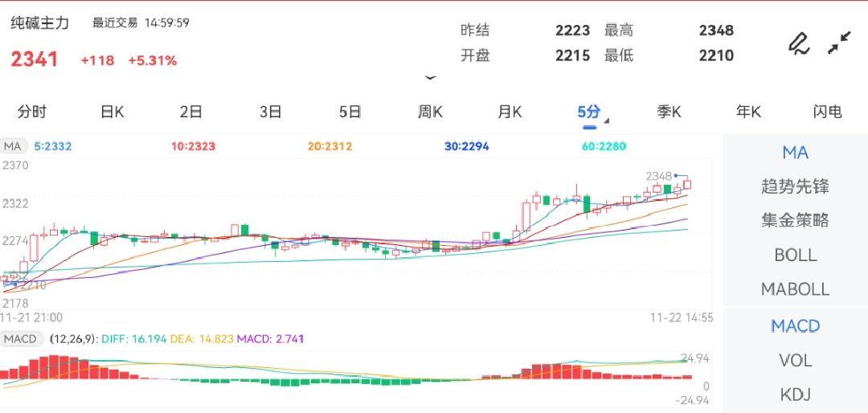The height and width of the screenshot is (413, 868).
Task: Click the 2348 high price marker
Action: coord(658,175)
